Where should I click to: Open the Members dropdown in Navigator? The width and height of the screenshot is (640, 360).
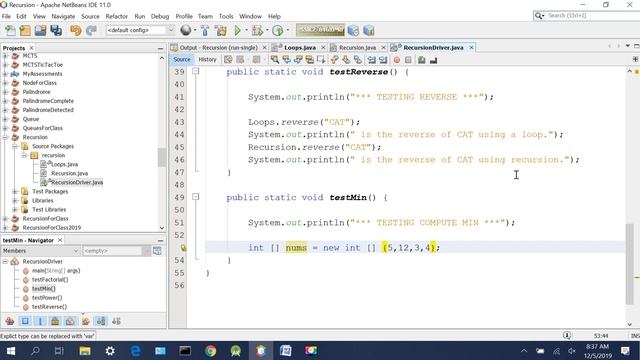point(40,251)
